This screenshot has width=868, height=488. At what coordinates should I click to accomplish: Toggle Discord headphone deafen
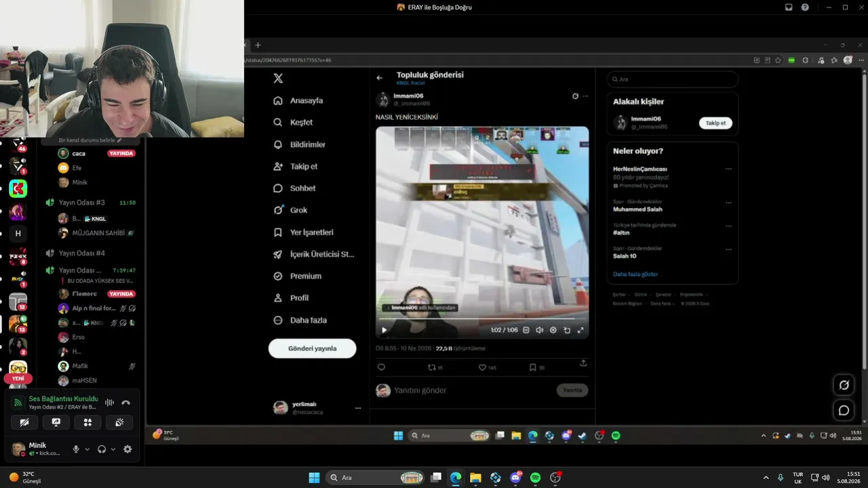102,449
